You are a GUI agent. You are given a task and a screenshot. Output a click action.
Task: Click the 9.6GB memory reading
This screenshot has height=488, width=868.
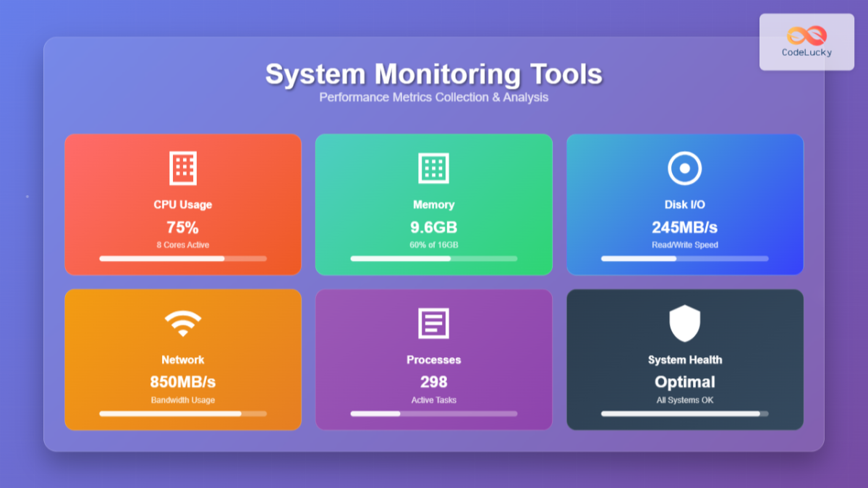point(434,226)
